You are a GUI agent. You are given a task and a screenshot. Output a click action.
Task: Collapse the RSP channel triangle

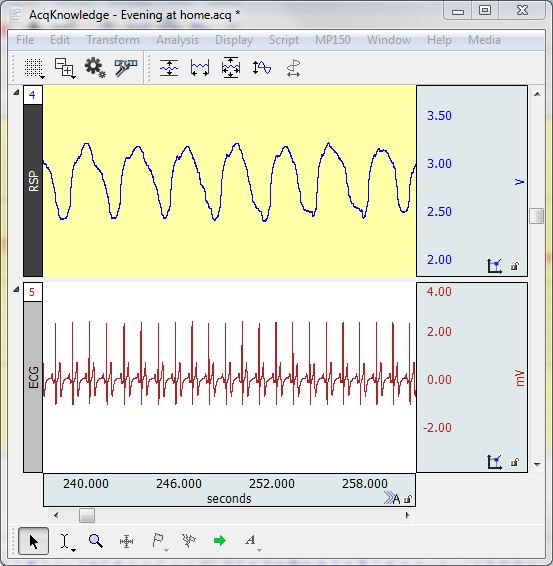16,93
